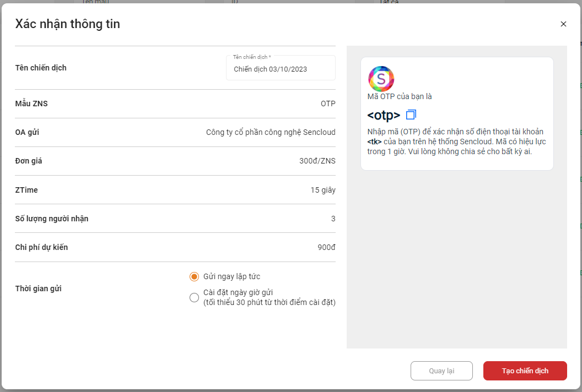Image resolution: width=582 pixels, height=392 pixels.
Task: Click the copy icon beside <otp>
Action: click(x=411, y=115)
